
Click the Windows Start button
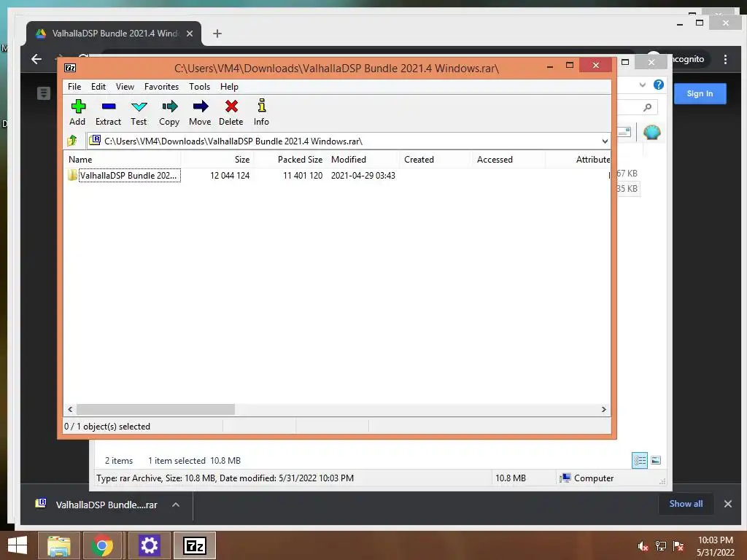click(18, 545)
